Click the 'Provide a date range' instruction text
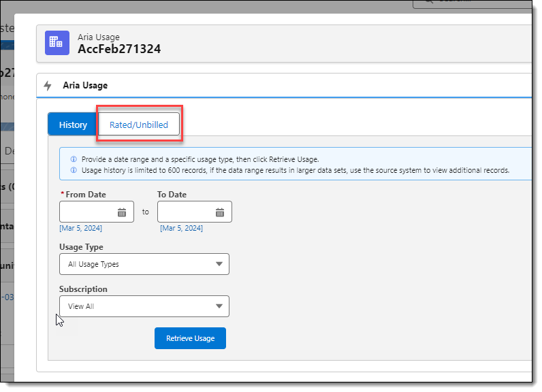The width and height of the screenshot is (542, 392). click(x=200, y=159)
